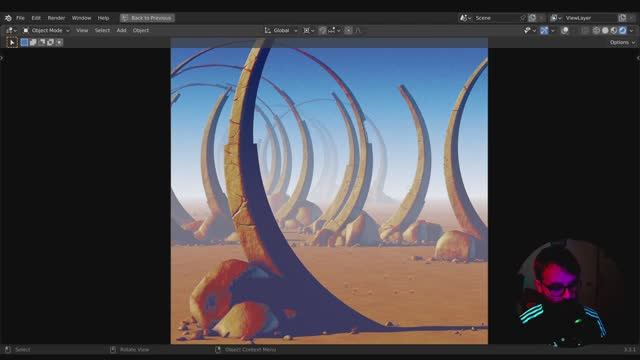Open the Object Mode dropdown
The width and height of the screenshot is (640, 360).
pos(46,30)
